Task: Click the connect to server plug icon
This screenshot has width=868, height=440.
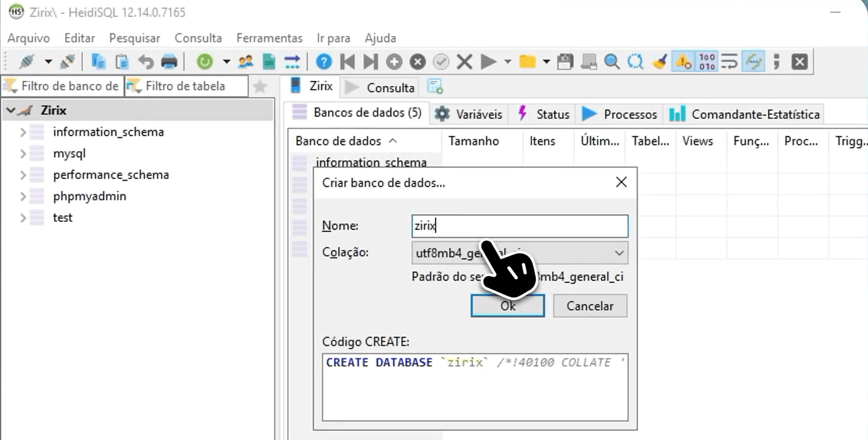Action: (27, 61)
